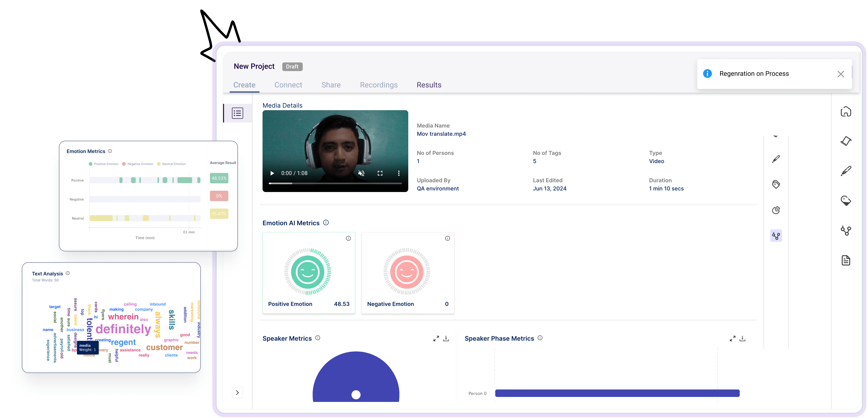Open the large tag icon in right sidebar
This screenshot has width=868, height=418.
point(846,201)
